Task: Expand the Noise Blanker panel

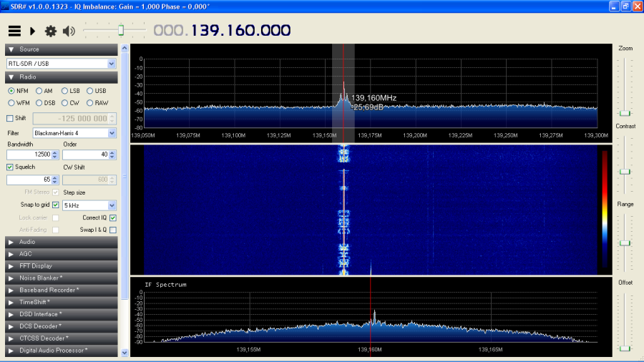Action: click(62, 278)
